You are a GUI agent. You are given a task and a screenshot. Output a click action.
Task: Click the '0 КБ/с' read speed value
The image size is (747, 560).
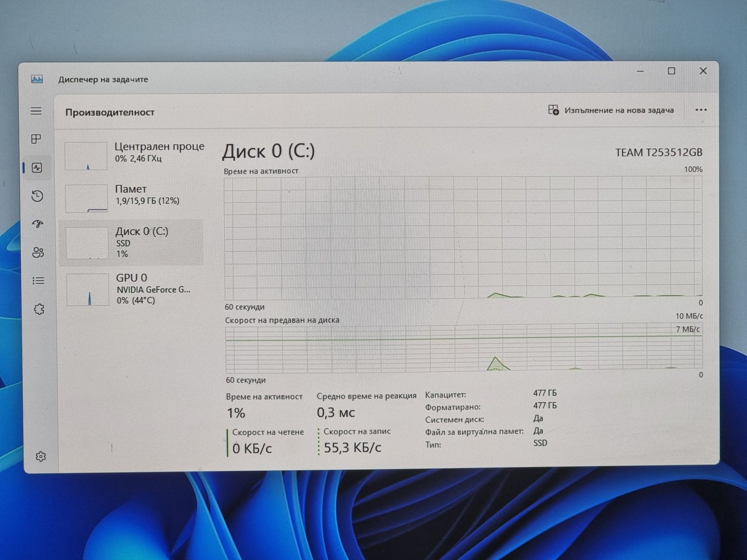pyautogui.click(x=252, y=448)
